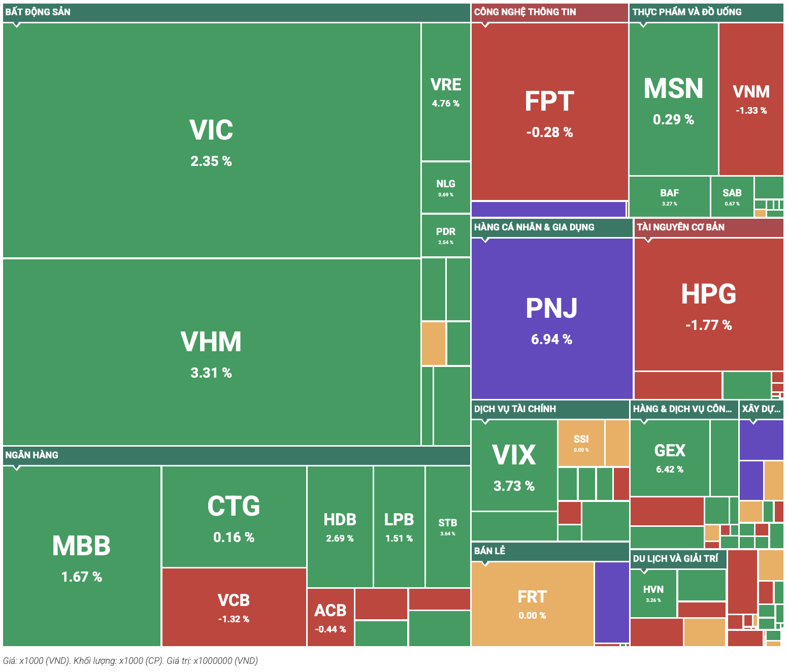This screenshot has width=788, height=672.
Task: Select the FPT red tile
Action: pos(549,112)
